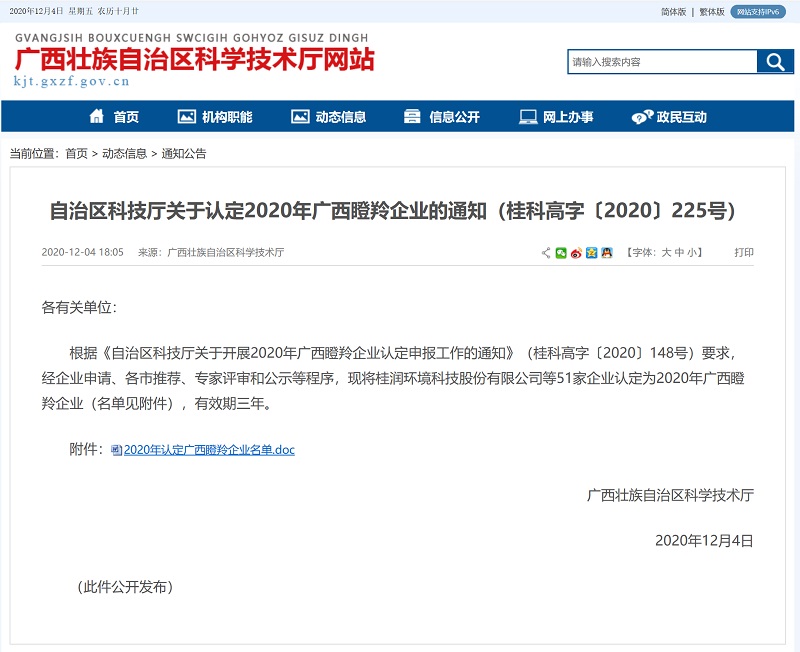Click the 首页 home icon in the nav bar
Viewport: 800px width, 652px height.
pyautogui.click(x=97, y=117)
